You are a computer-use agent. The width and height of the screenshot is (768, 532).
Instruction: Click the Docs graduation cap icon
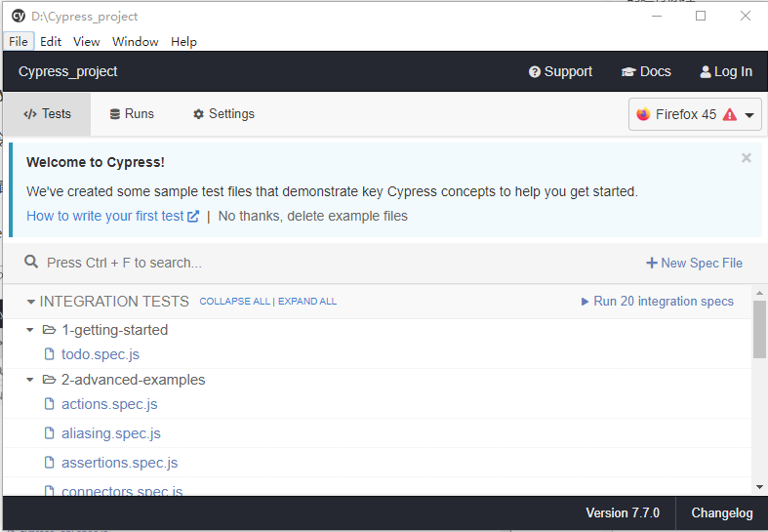pyautogui.click(x=628, y=71)
